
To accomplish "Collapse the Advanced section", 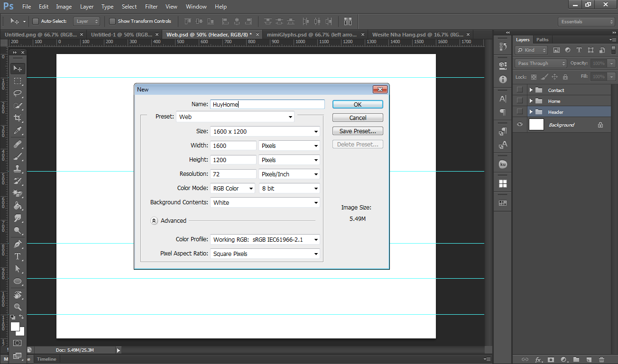I will [x=154, y=220].
